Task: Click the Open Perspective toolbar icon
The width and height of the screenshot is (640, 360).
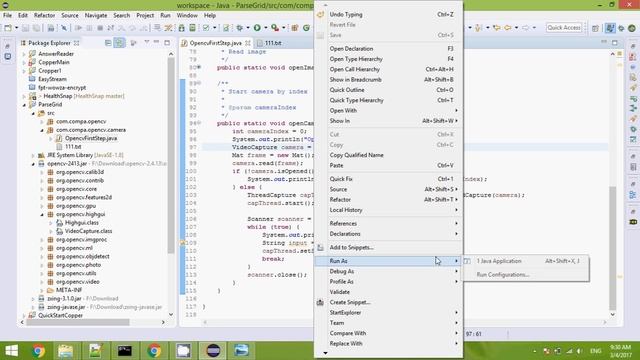Action: (x=595, y=28)
